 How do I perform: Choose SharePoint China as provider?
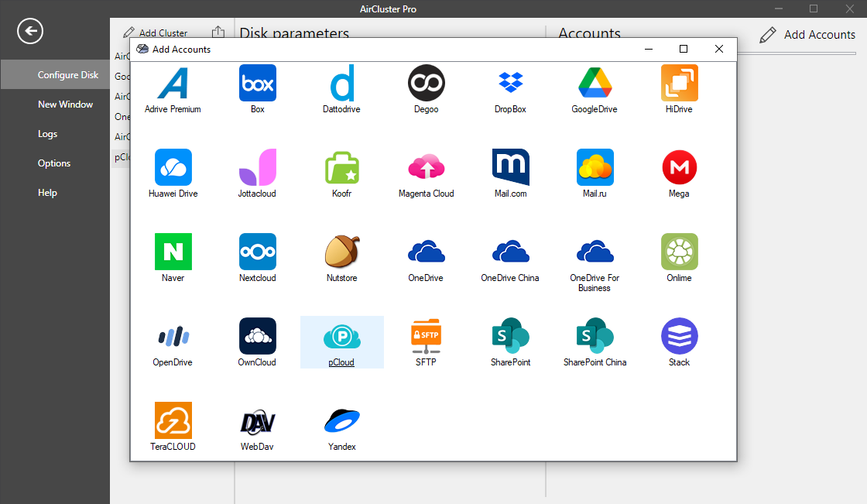[x=595, y=341]
